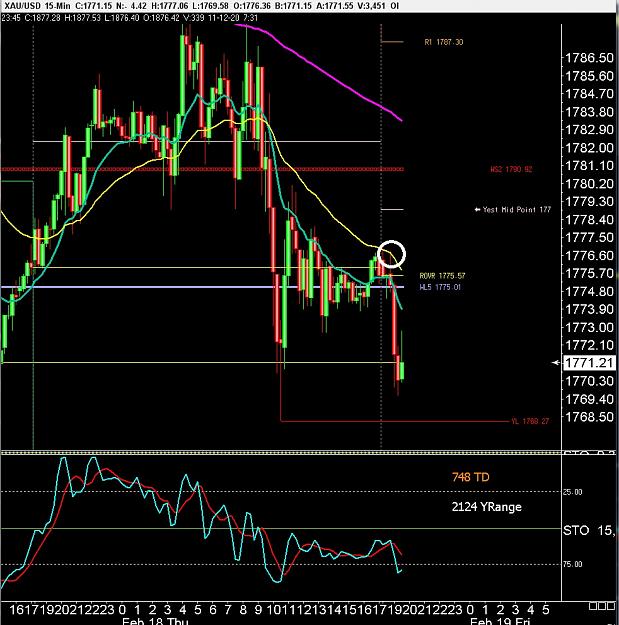Click the XAU/USD 15-Min symbol title
The image size is (619, 625).
coord(37,6)
